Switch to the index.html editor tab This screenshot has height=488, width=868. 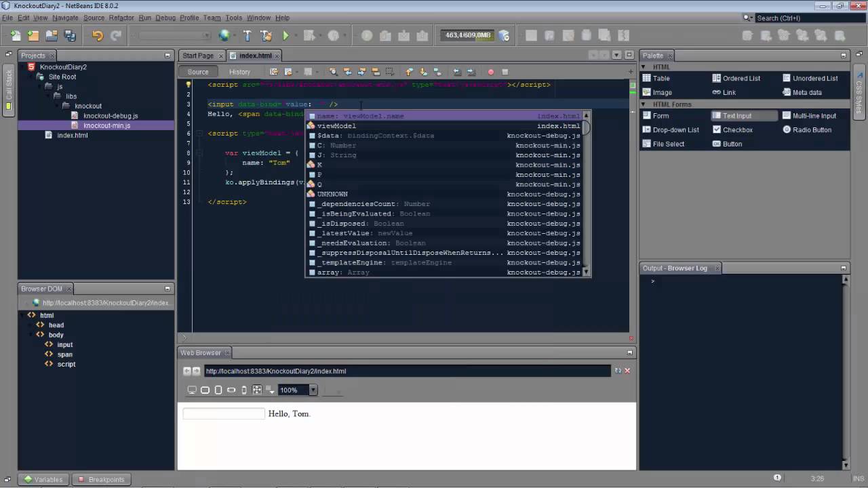click(x=254, y=56)
